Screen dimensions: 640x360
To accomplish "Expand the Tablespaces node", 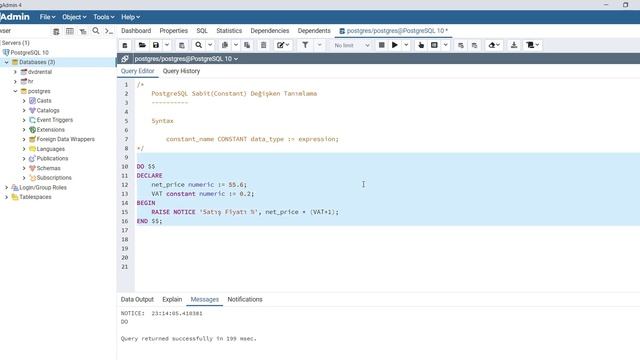I will [7, 197].
